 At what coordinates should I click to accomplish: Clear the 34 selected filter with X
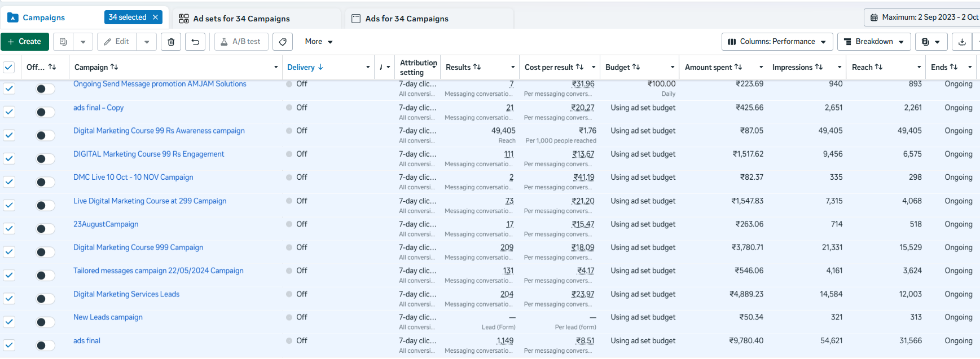[155, 17]
